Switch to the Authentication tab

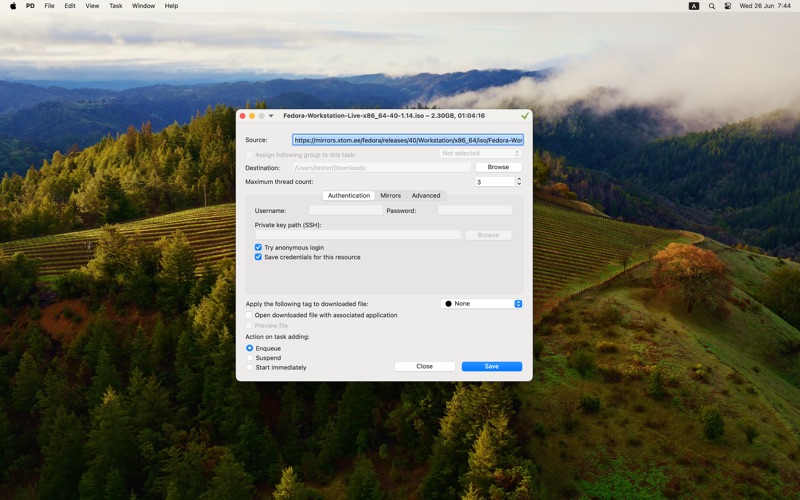(349, 195)
